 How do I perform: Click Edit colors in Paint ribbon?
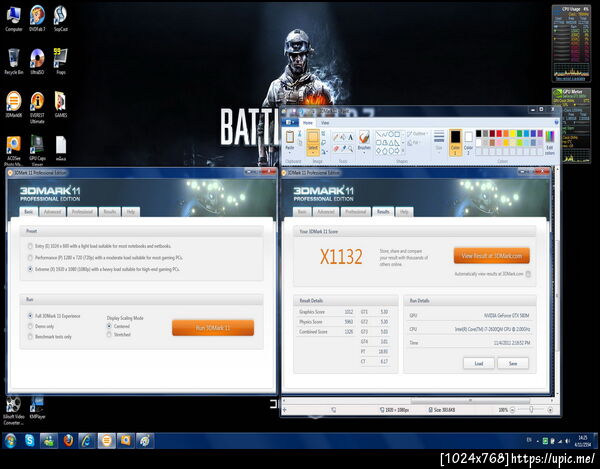point(549,142)
